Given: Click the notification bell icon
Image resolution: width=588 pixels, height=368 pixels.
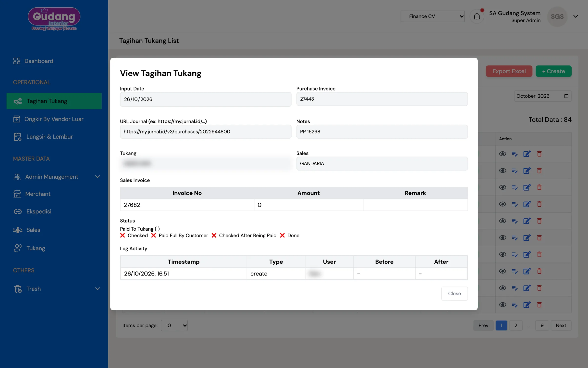Looking at the screenshot, I should coord(477,16).
